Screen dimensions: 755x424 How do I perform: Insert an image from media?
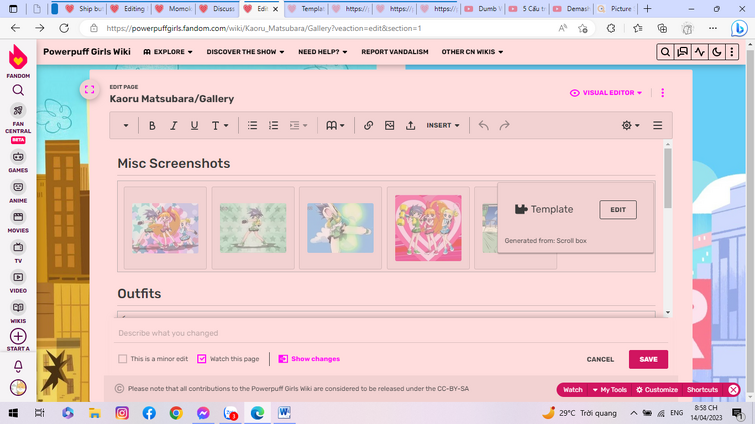pos(390,126)
